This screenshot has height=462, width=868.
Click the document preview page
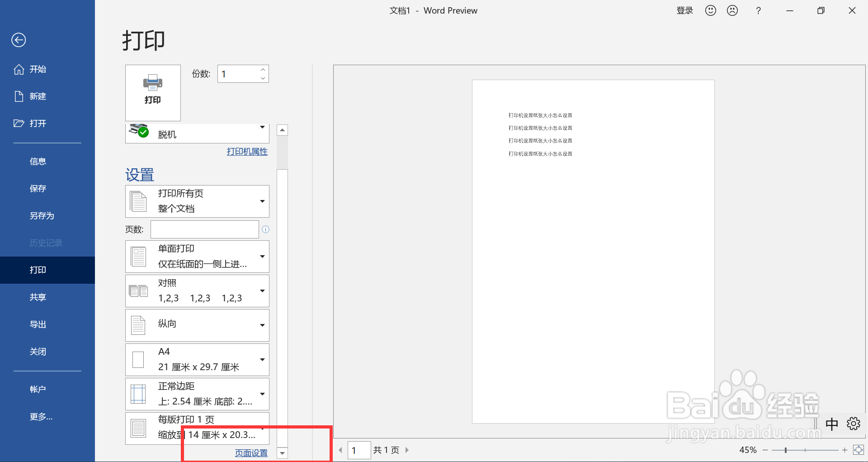[x=593, y=252]
